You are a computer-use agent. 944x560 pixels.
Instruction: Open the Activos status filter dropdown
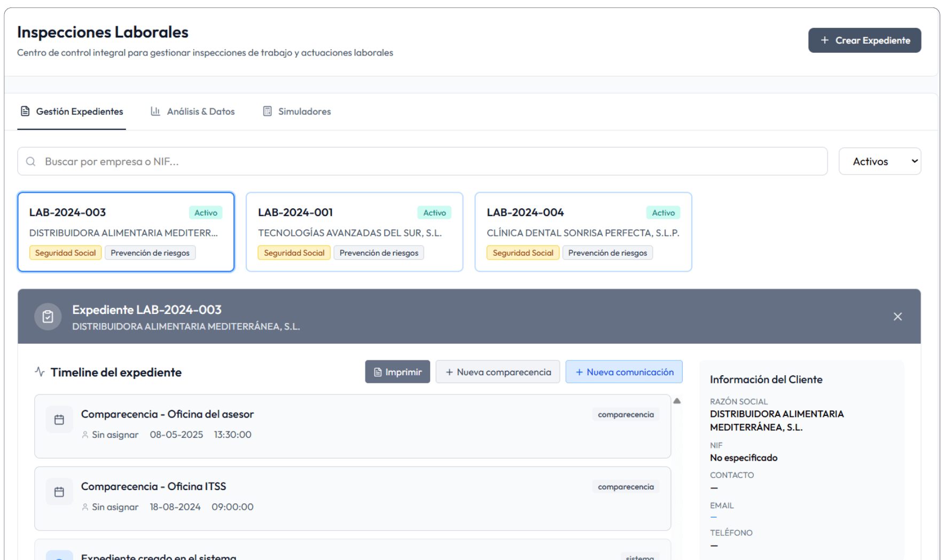tap(879, 161)
